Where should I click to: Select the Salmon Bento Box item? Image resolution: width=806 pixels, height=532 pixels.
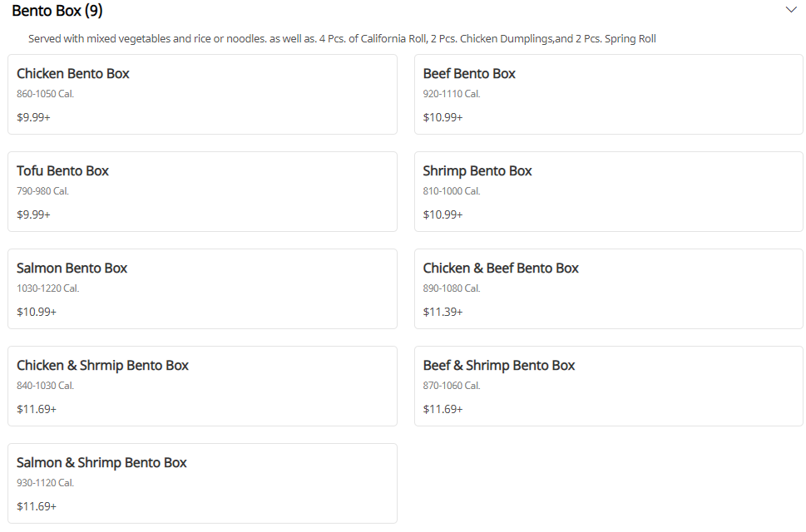202,288
